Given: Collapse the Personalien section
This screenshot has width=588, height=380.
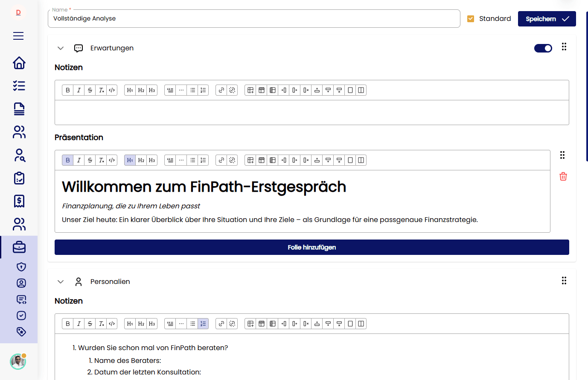Looking at the screenshot, I should [x=60, y=281].
